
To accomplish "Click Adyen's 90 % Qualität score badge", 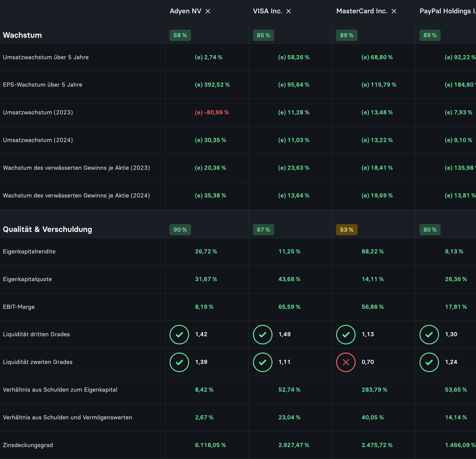I will (x=180, y=230).
